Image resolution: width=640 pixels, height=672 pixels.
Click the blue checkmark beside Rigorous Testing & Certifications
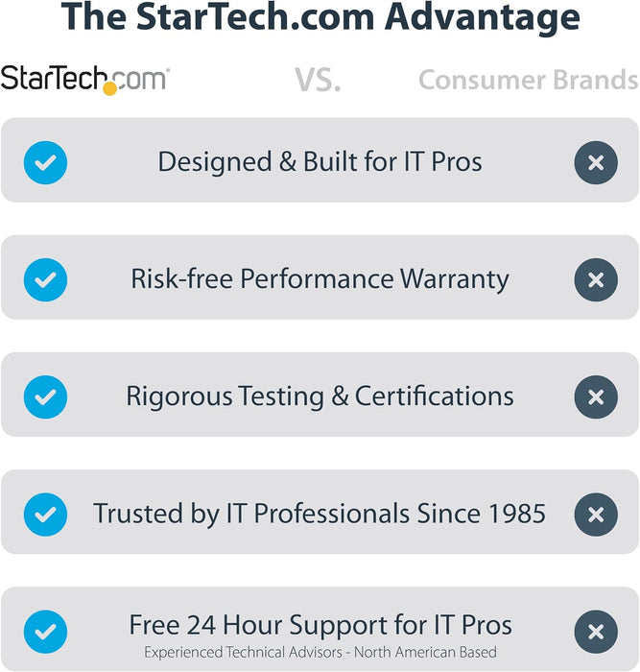click(45, 396)
